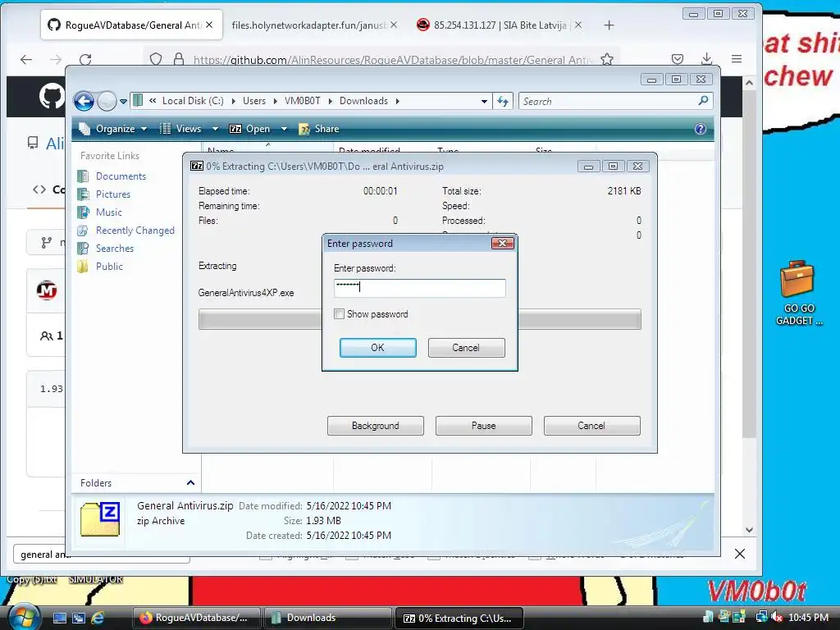Switch to Downloads taskbar button
Image resolution: width=840 pixels, height=630 pixels.
click(326, 618)
